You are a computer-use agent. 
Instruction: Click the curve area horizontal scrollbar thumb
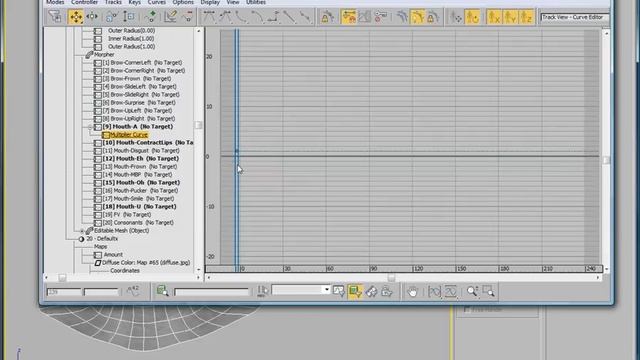(x=391, y=278)
